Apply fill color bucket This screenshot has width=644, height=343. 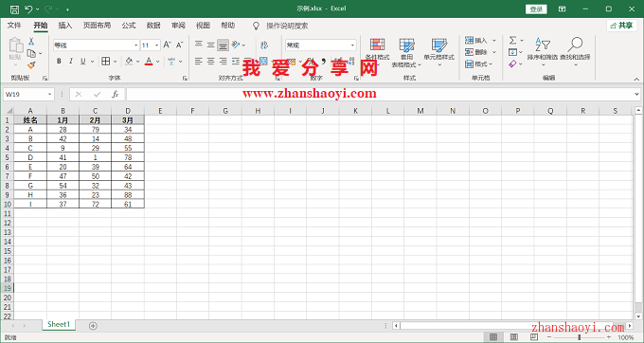[129, 62]
